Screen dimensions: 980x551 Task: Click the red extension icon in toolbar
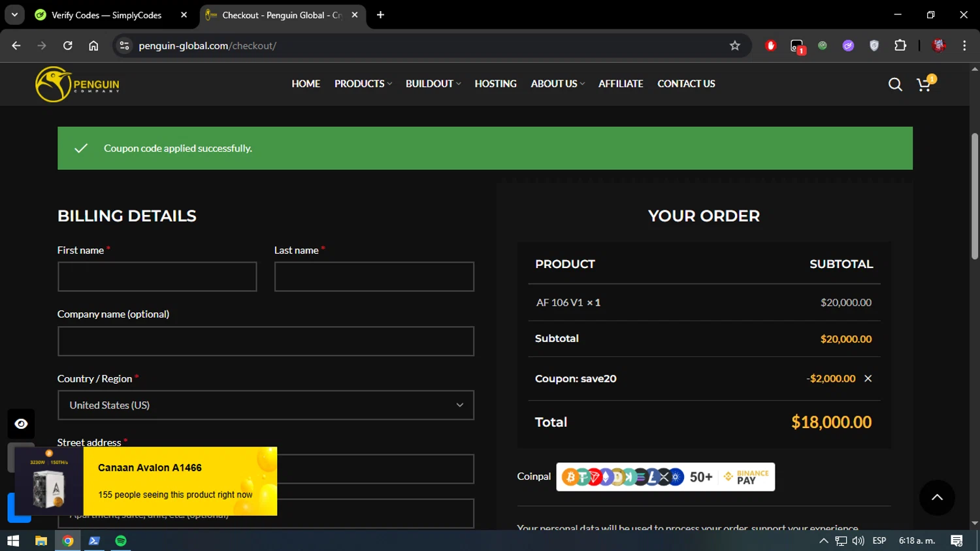click(771, 46)
